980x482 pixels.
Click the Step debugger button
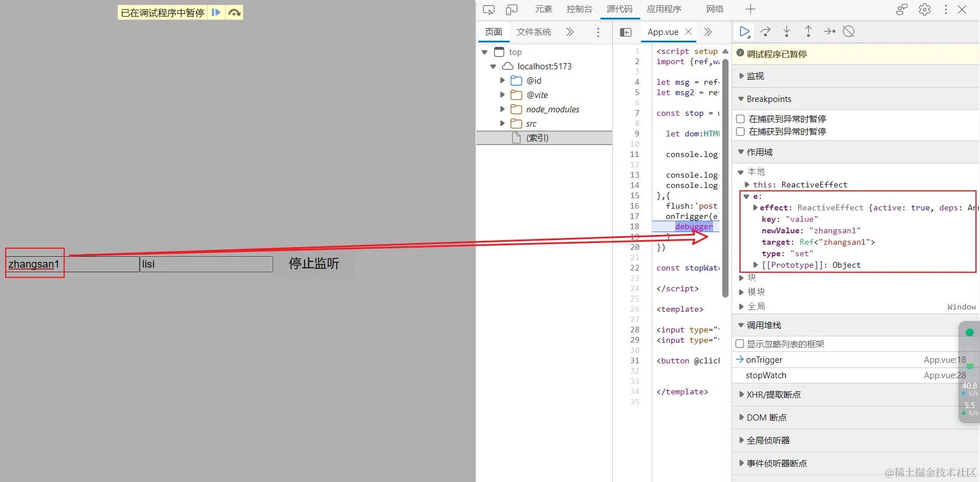coord(829,32)
